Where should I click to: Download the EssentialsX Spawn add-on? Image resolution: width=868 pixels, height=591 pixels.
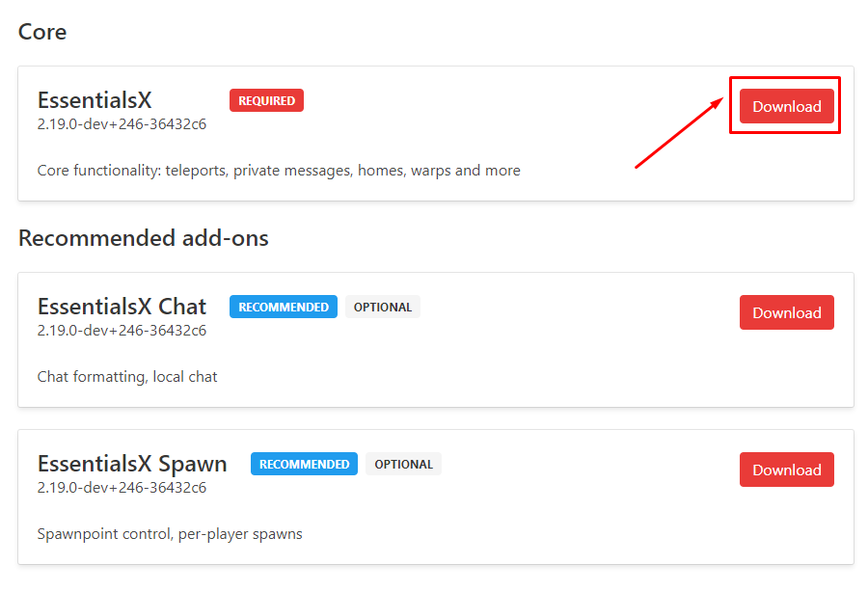click(x=786, y=470)
